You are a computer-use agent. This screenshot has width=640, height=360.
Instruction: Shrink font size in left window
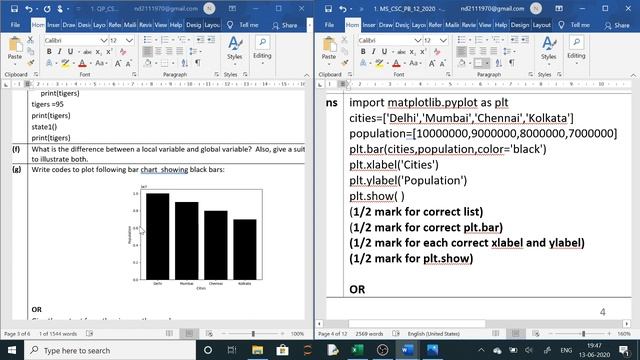[x=129, y=63]
